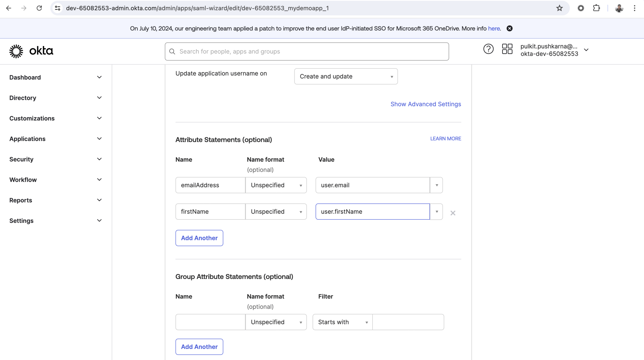Expand the Security sidebar menu
The height and width of the screenshot is (360, 644).
coord(55,159)
